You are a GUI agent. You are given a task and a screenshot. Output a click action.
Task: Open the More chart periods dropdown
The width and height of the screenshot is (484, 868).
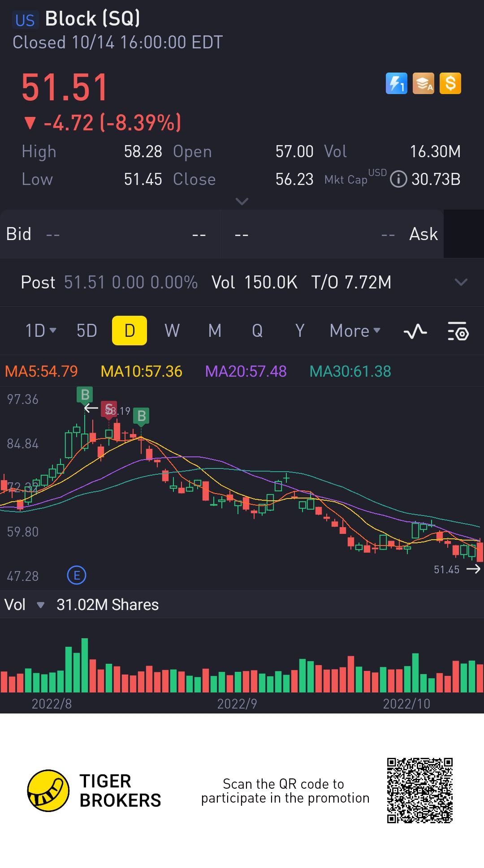355,331
